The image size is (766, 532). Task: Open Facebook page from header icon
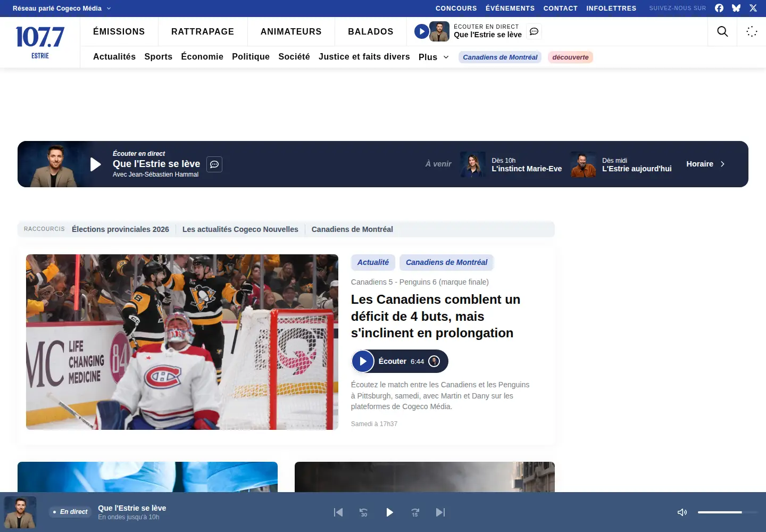719,8
